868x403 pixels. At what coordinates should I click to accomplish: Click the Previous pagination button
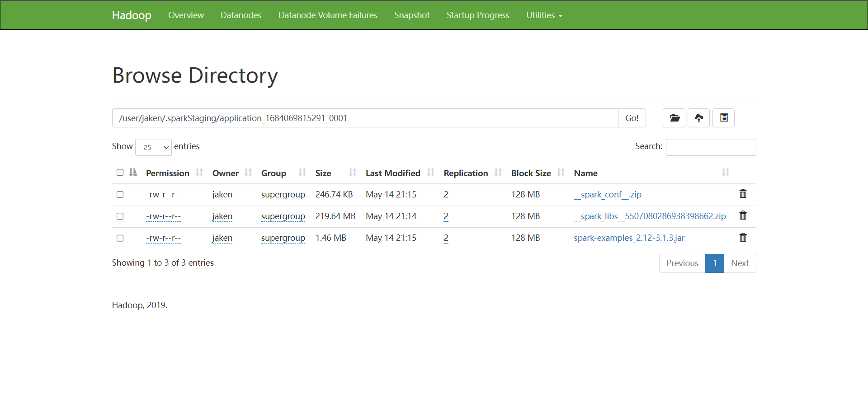click(x=682, y=263)
